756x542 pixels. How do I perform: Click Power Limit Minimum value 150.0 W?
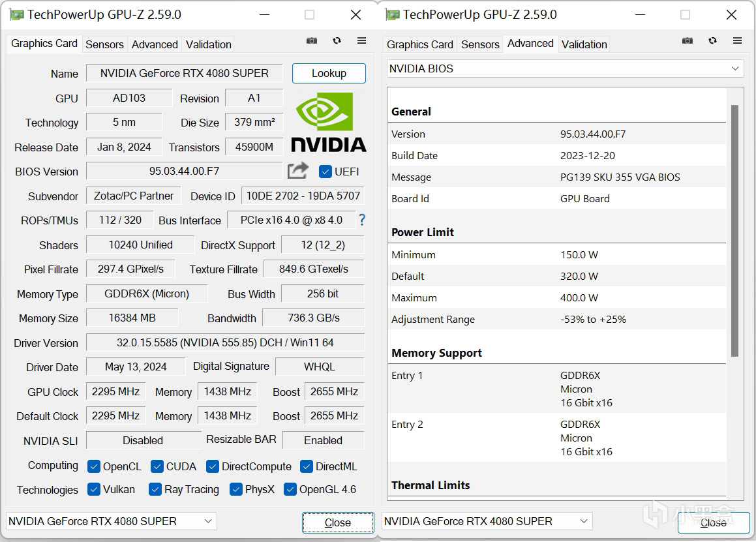579,254
